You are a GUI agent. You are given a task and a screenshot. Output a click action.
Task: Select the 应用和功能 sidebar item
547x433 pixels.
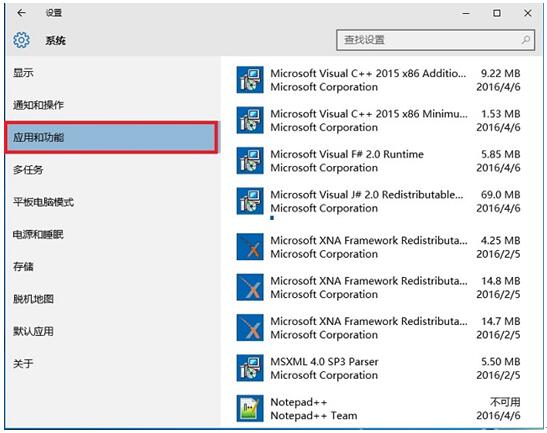pos(112,137)
